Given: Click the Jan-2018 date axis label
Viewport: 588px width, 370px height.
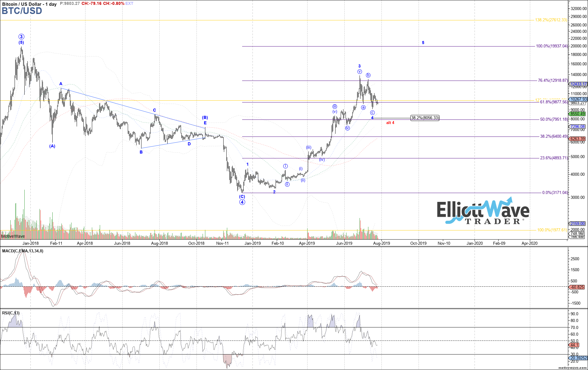Looking at the screenshot, I should [31, 244].
